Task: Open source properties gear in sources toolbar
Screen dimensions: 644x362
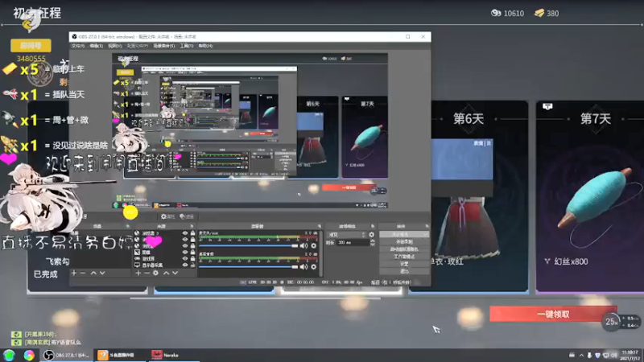Action: click(155, 273)
